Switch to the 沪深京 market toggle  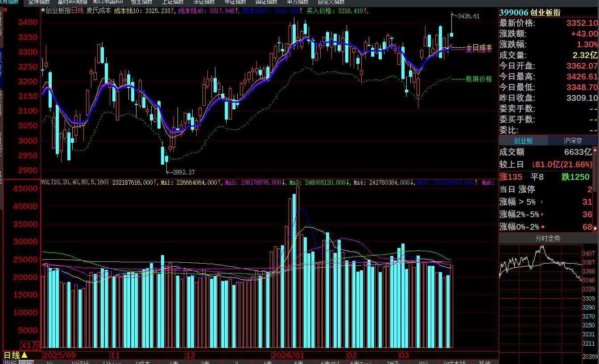(x=573, y=141)
